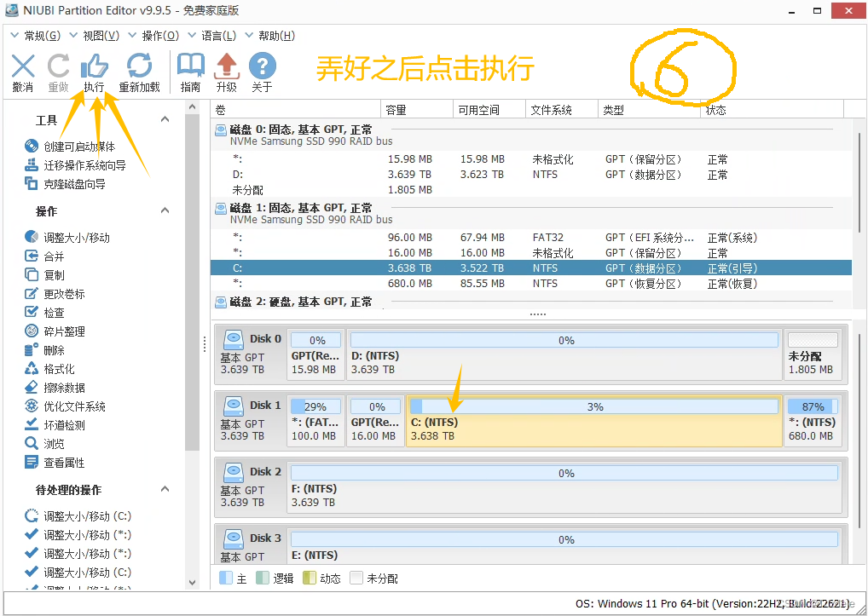Click the 主 primary legend color swatch

point(226,578)
